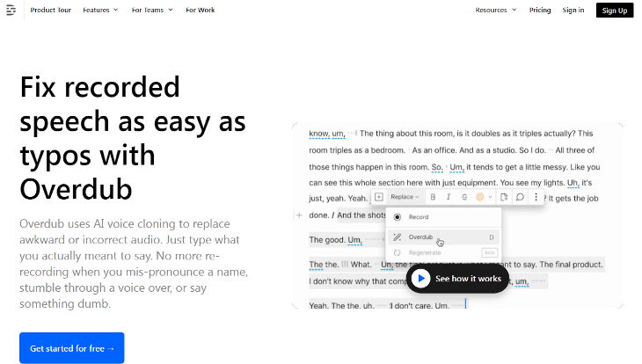Expand the For Teams dropdown menu
Image resolution: width=642 pixels, height=364 pixels.
pos(152,10)
